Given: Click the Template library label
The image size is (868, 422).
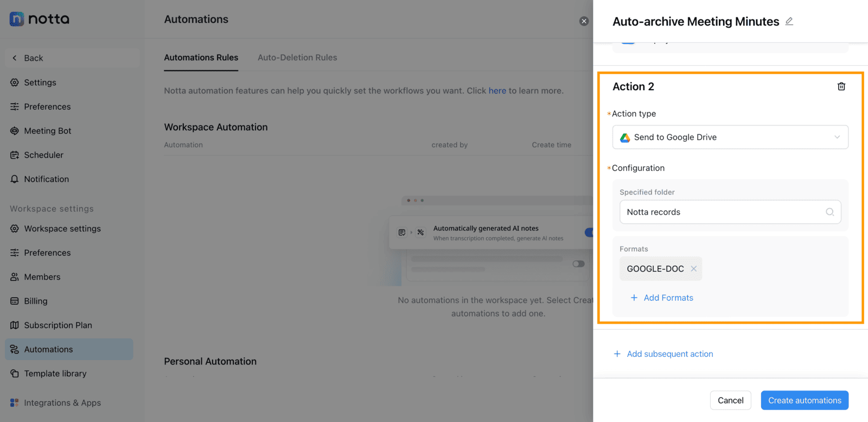Looking at the screenshot, I should 55,374.
